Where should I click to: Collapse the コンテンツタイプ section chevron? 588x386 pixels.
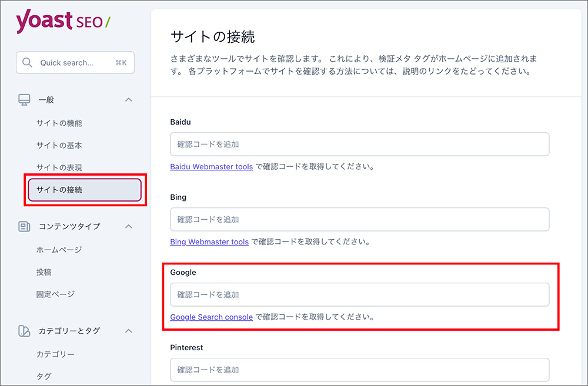coord(129,226)
